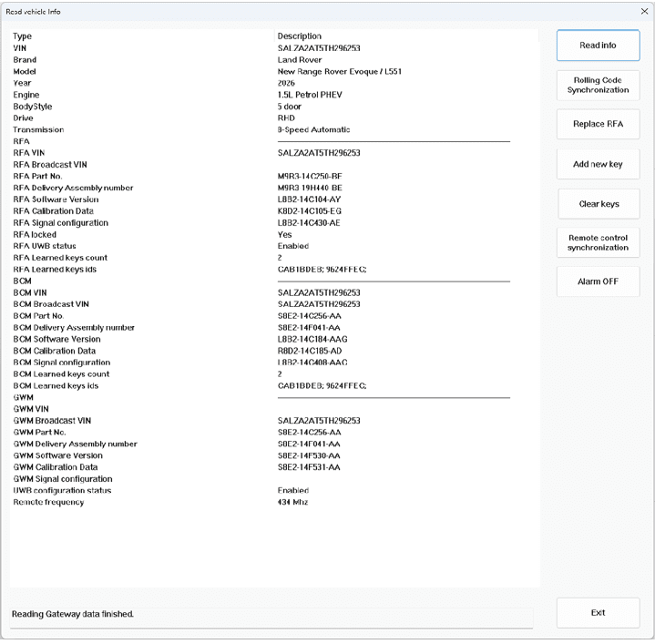Click New Range Rover Evoque / L551 value
The image size is (655, 644).
point(339,71)
